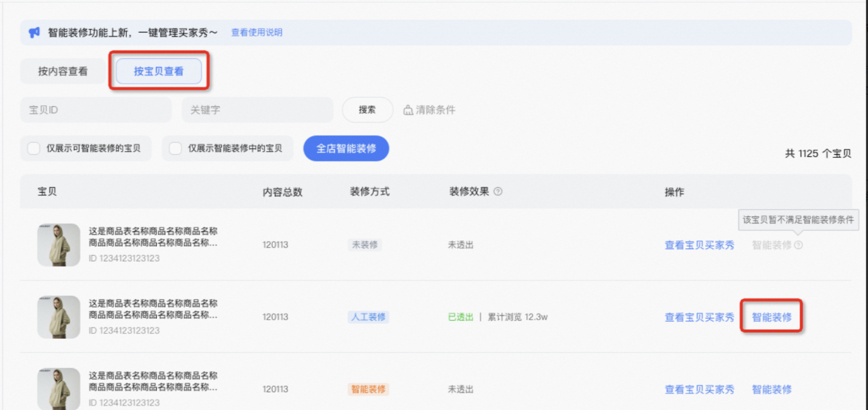Enable 仅展示智能装修中的宝贝 checkbox

pyautogui.click(x=174, y=148)
